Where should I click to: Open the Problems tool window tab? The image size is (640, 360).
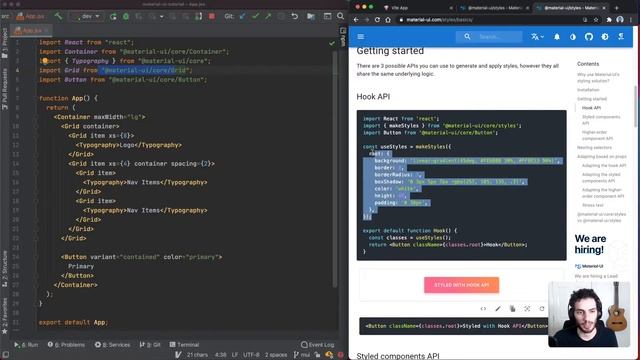66,345
